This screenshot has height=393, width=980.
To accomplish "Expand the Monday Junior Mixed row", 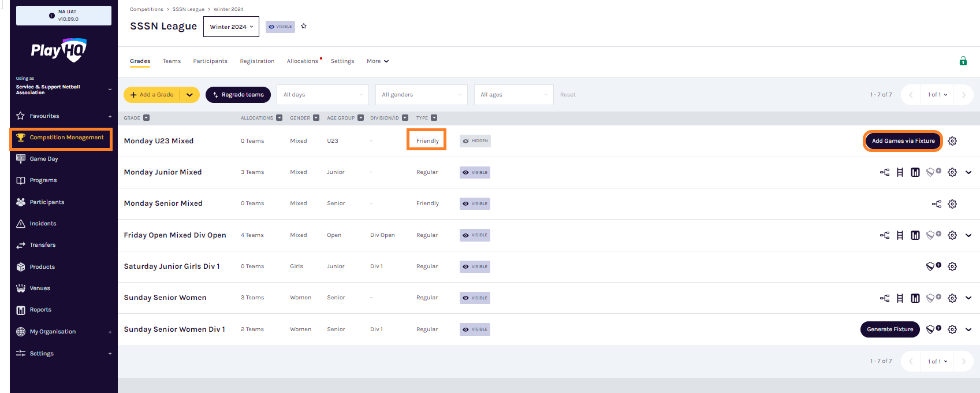I will click(x=968, y=172).
